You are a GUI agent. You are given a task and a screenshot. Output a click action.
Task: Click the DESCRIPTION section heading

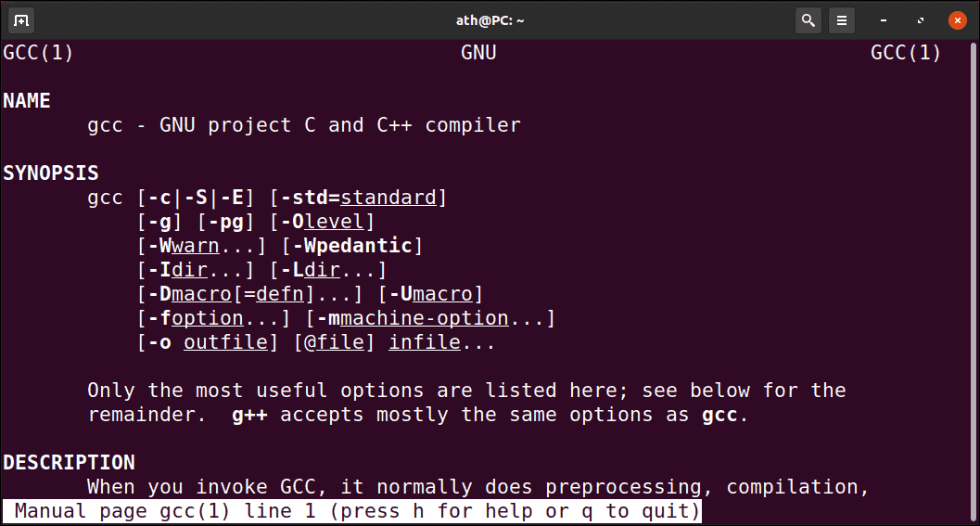tap(70, 463)
